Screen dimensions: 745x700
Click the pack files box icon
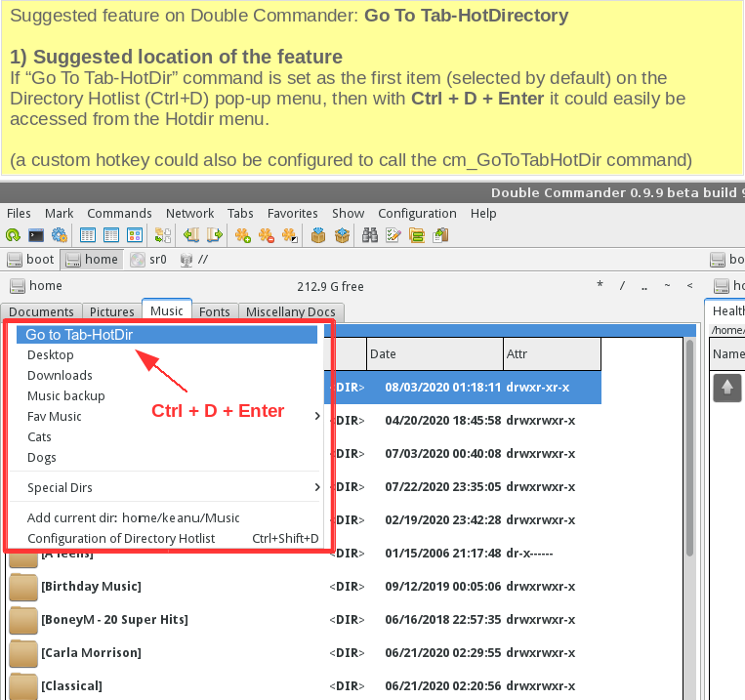[318, 235]
